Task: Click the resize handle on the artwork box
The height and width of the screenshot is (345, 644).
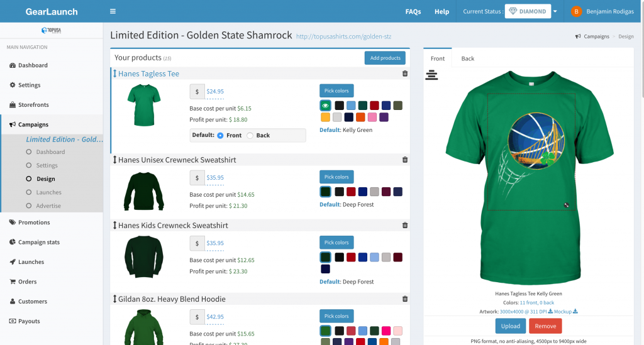Action: (567, 205)
